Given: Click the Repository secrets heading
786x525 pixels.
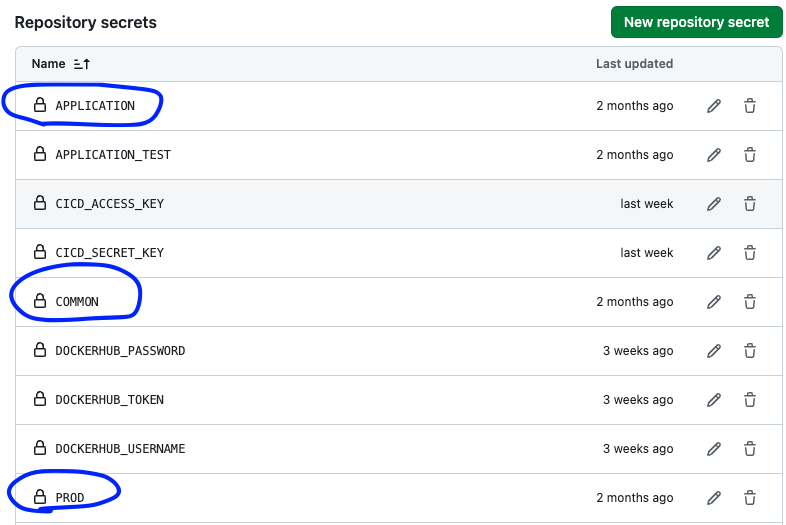Looking at the screenshot, I should (x=85, y=23).
